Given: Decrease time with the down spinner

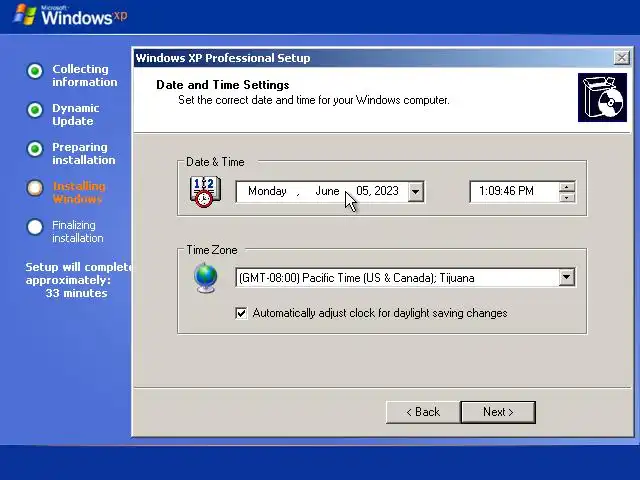Looking at the screenshot, I should pos(567,198).
